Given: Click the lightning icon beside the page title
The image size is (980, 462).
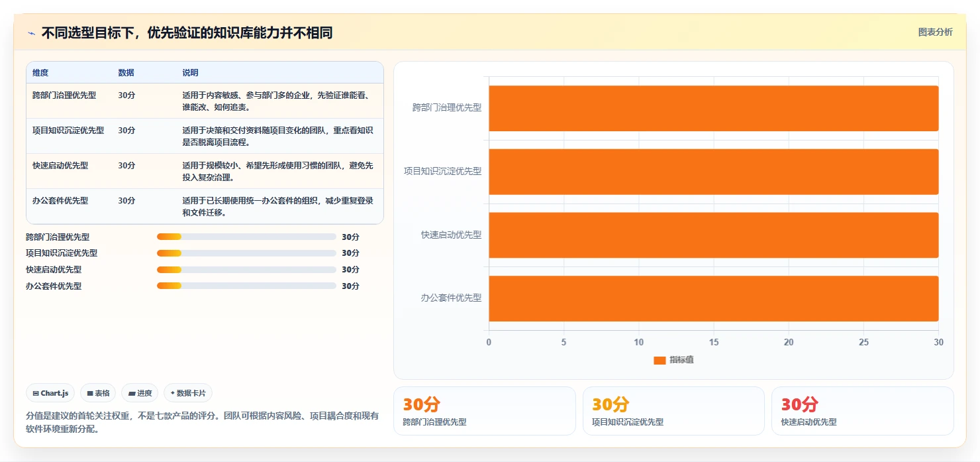Looking at the screenshot, I should [x=31, y=33].
